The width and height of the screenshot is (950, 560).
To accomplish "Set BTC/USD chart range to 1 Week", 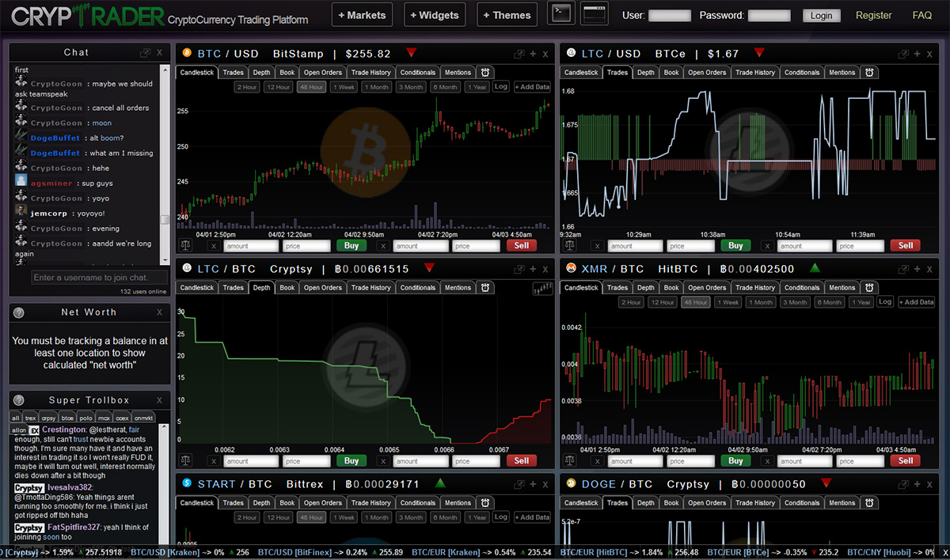I will pyautogui.click(x=345, y=87).
